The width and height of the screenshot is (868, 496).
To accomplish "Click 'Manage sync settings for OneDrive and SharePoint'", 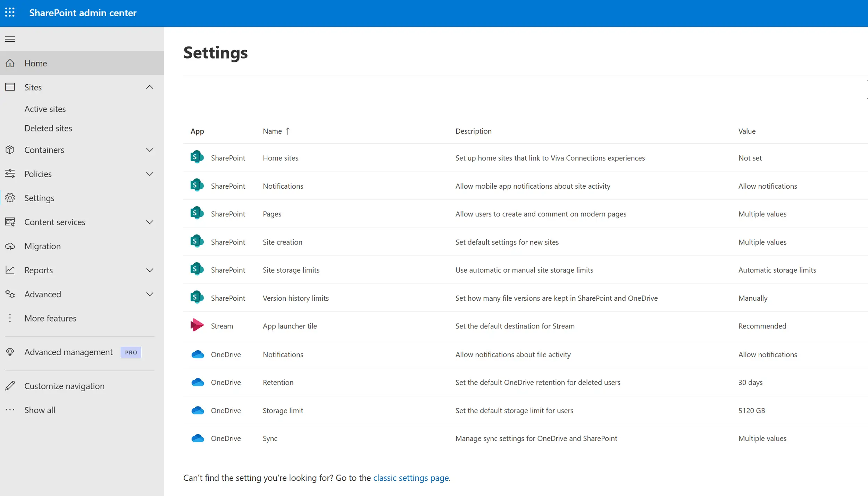I will pyautogui.click(x=536, y=438).
